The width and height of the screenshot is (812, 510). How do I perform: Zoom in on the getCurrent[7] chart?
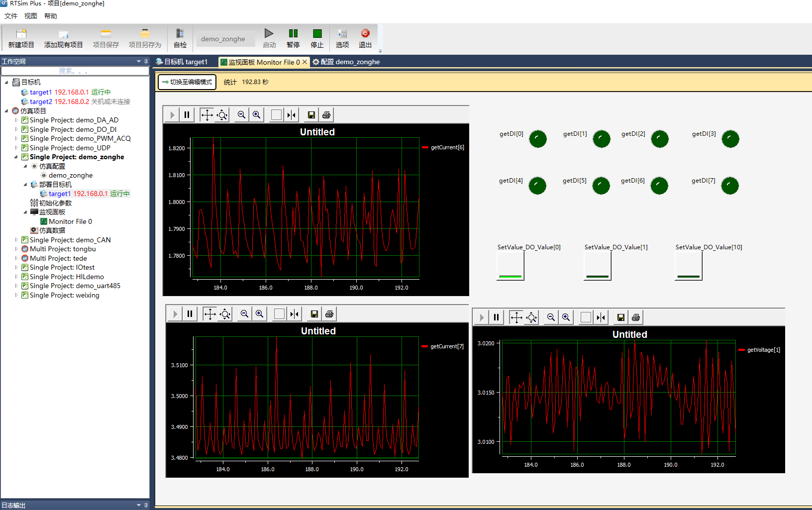(260, 314)
